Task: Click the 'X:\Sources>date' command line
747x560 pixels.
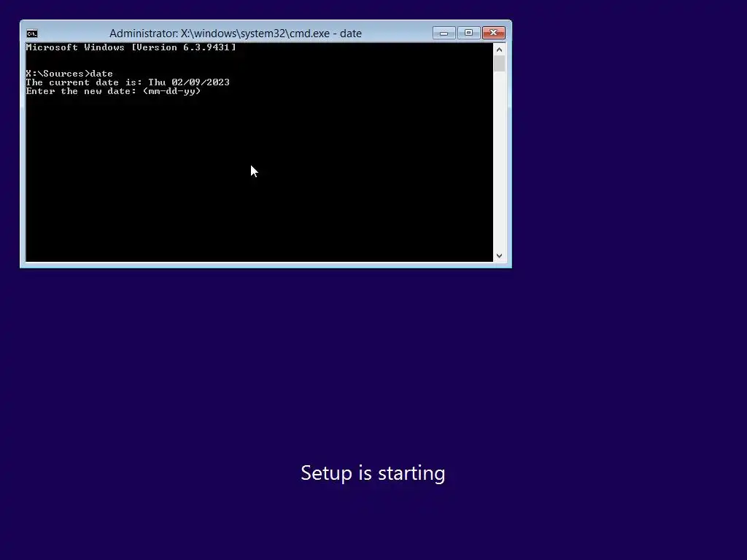Action: click(x=69, y=74)
